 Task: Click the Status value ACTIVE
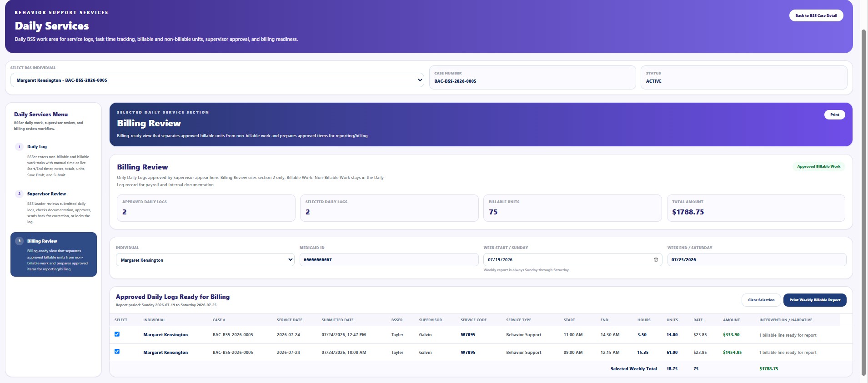[x=654, y=81]
